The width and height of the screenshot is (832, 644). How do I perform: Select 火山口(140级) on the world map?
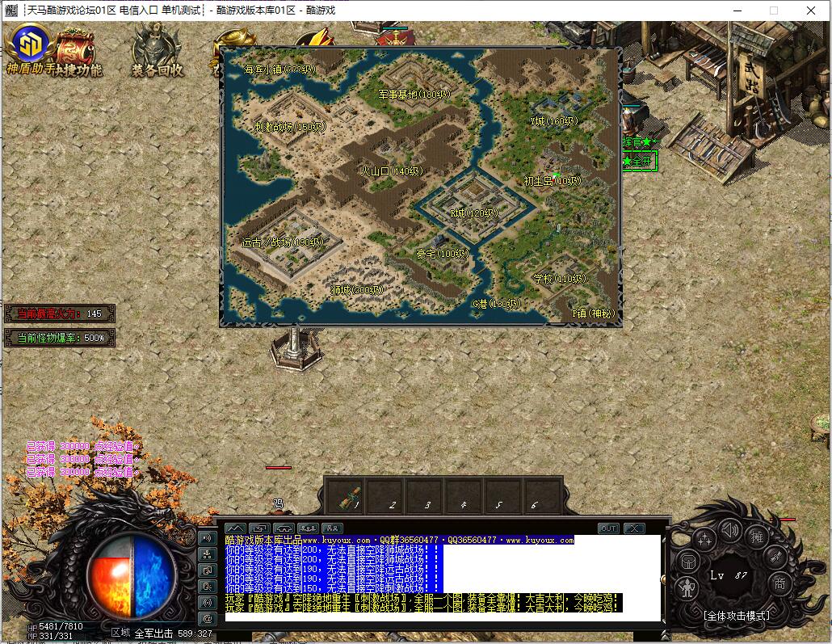point(392,171)
